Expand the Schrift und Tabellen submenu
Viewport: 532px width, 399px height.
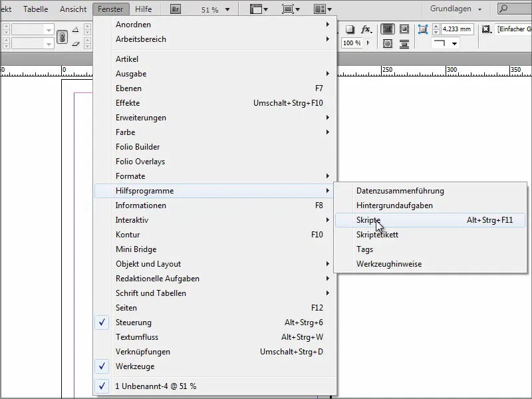point(215,293)
